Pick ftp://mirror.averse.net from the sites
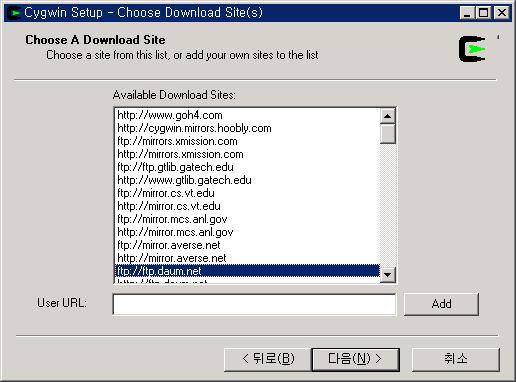The height and width of the screenshot is (382, 516). tap(247, 245)
